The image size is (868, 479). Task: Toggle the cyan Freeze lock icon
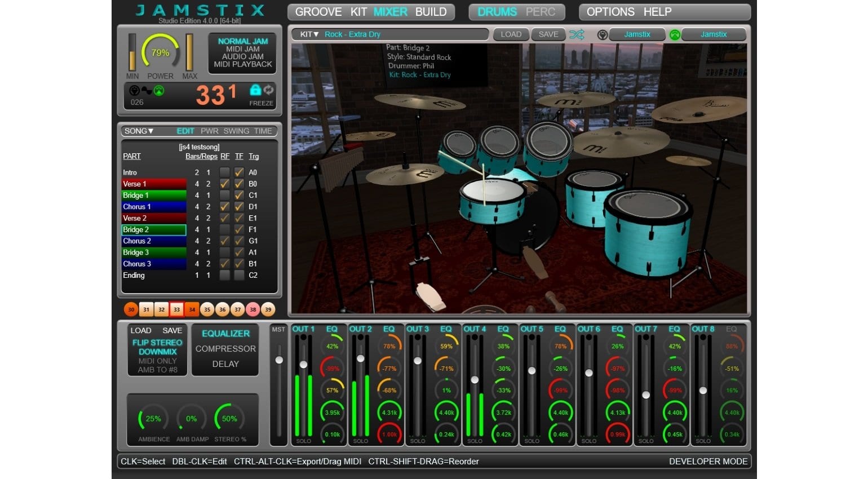pyautogui.click(x=255, y=90)
